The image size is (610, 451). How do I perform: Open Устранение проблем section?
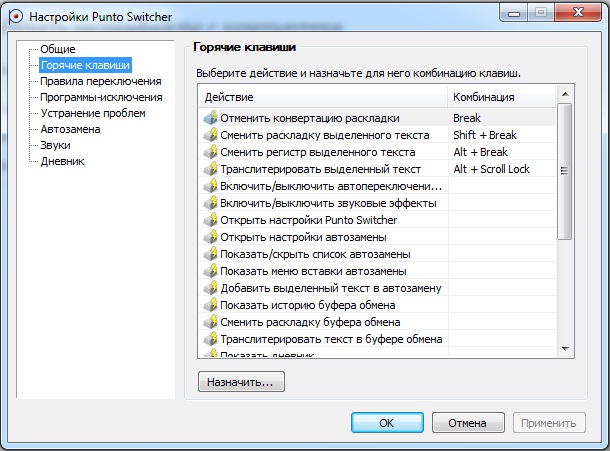point(93,113)
